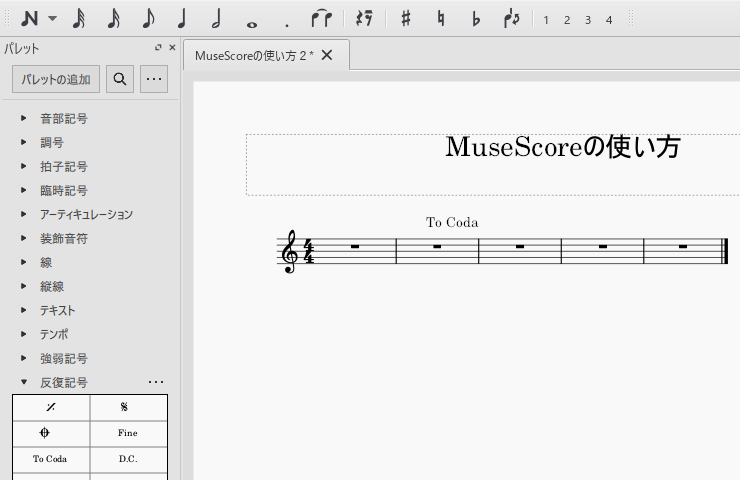Select whole note duration
The image size is (740, 480).
click(252, 25)
